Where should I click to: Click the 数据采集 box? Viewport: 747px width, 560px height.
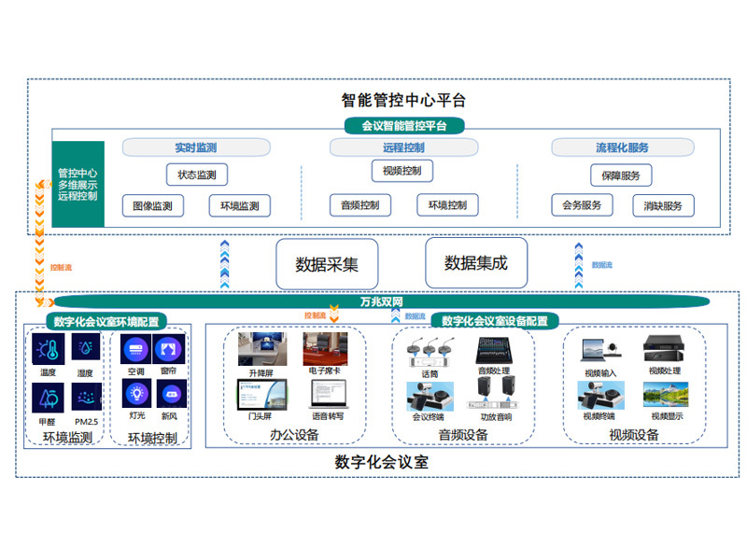[x=327, y=264]
